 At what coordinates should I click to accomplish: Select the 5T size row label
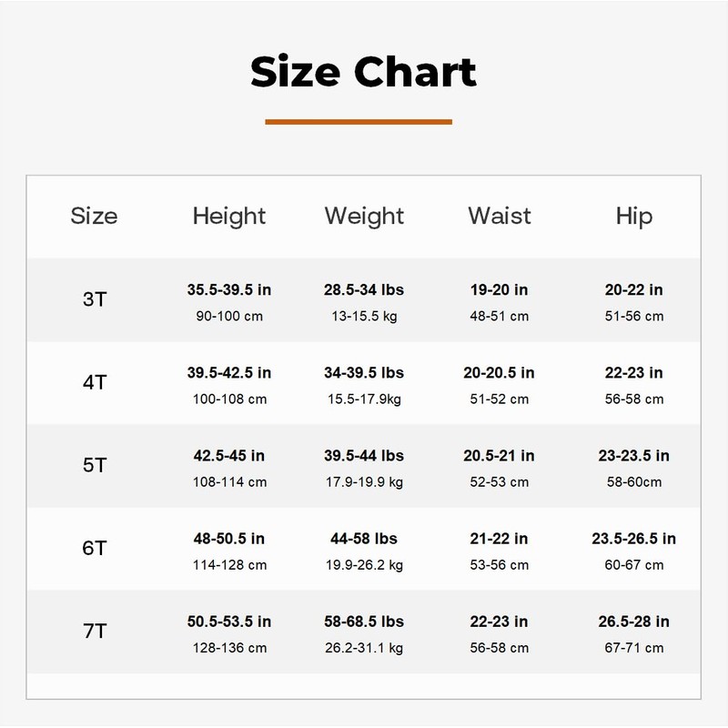(94, 466)
